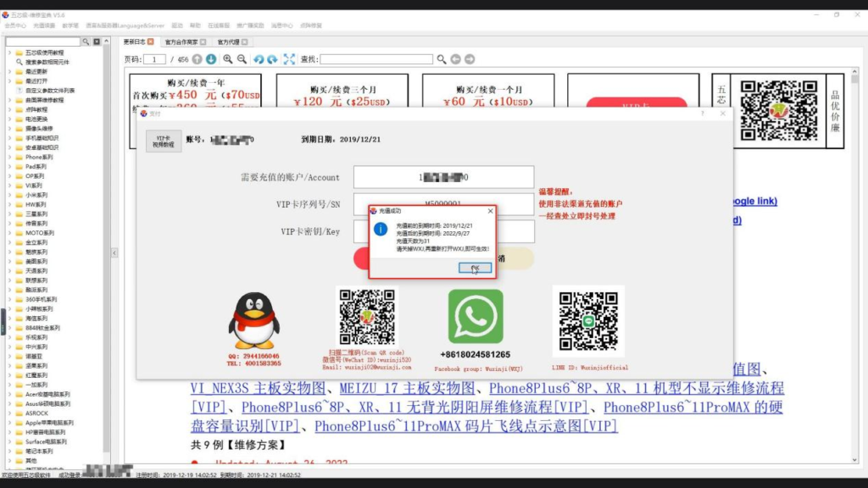Viewport: 868px width, 488px height.
Task: Zoom in on the document
Action: pos(227,59)
